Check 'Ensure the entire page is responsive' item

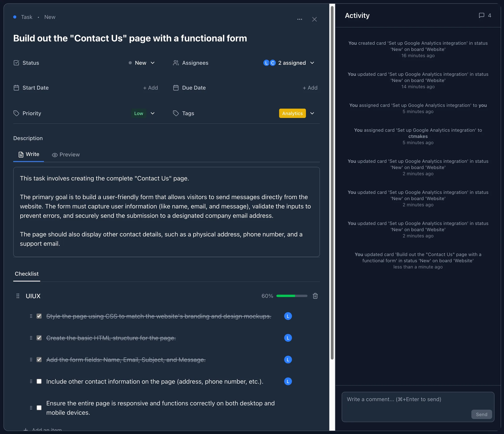click(x=39, y=408)
